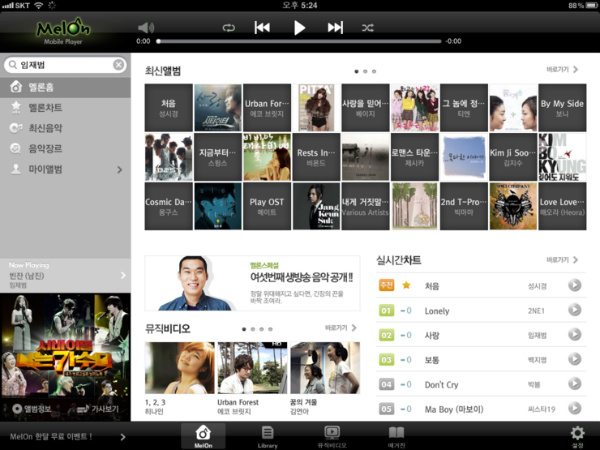Select the first page dot of 최신앨범

click(x=356, y=71)
